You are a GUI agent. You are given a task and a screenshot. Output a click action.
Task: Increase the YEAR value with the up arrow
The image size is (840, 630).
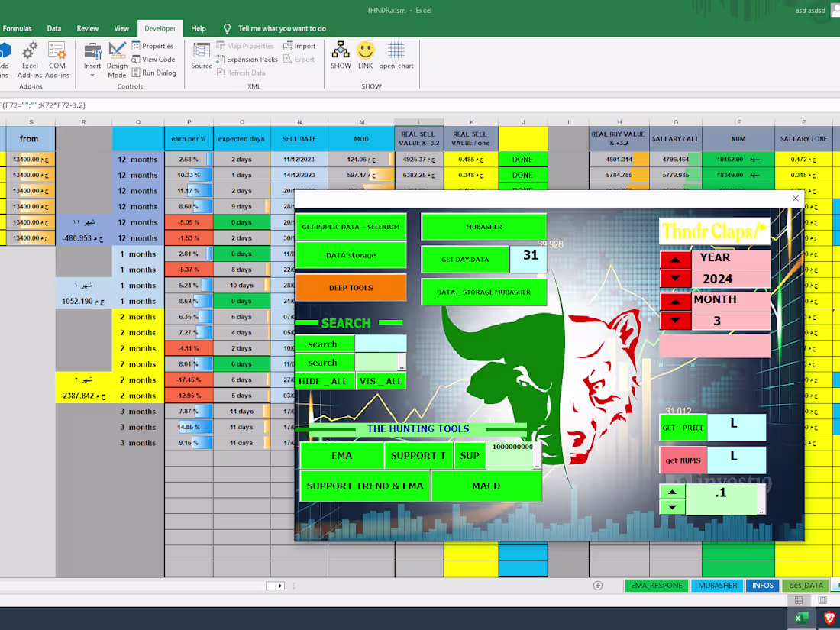point(675,260)
